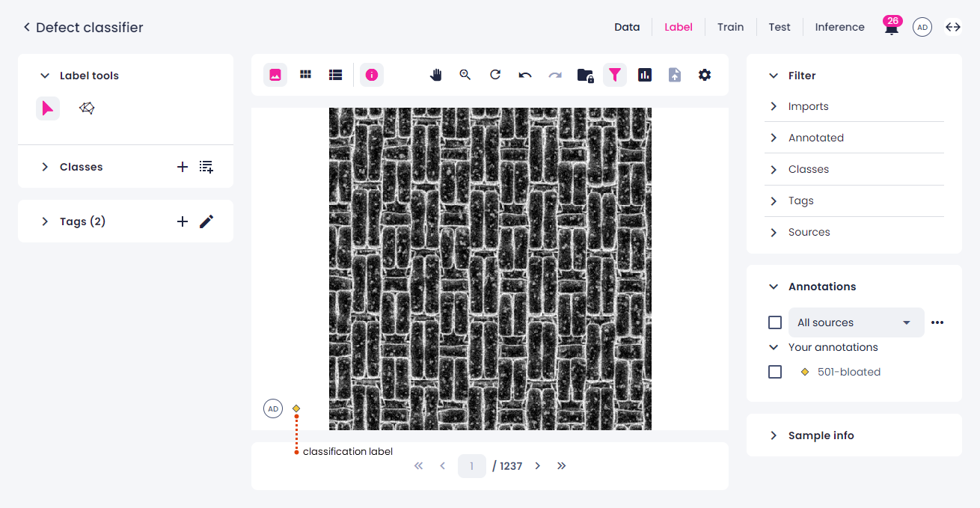
Task: Toggle the filter funnel icon
Action: tap(615, 75)
